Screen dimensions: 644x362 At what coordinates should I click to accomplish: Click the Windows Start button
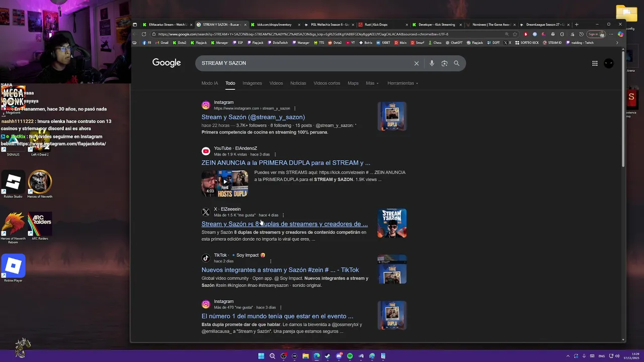pos(261,356)
